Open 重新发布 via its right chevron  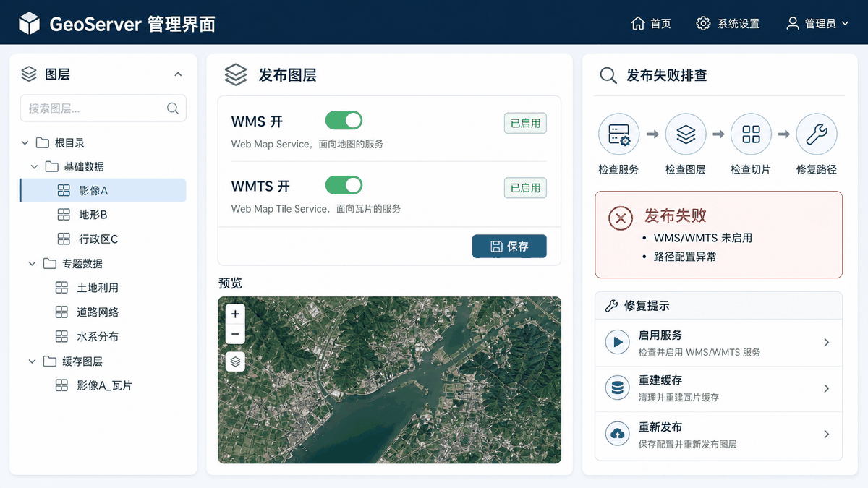[827, 435]
